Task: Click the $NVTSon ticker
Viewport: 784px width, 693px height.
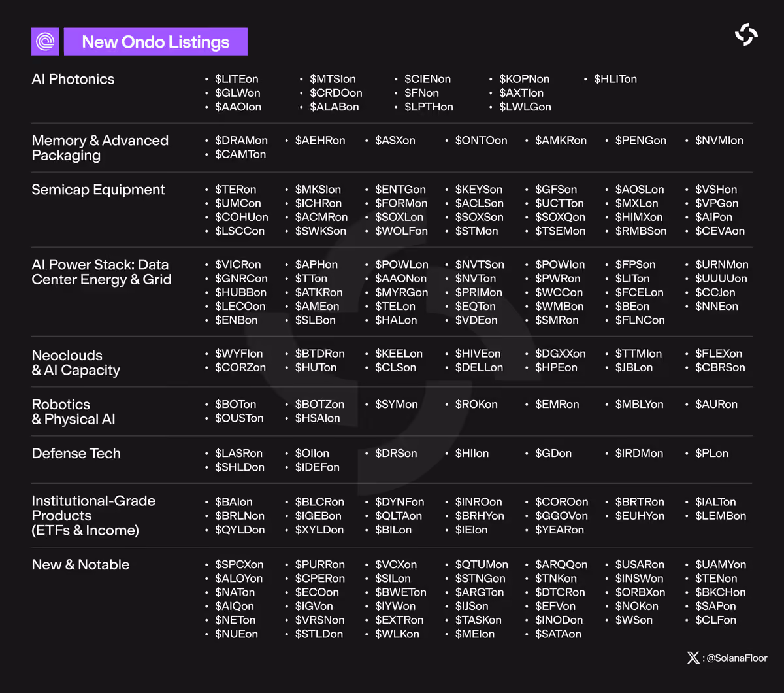Action: [x=480, y=265]
